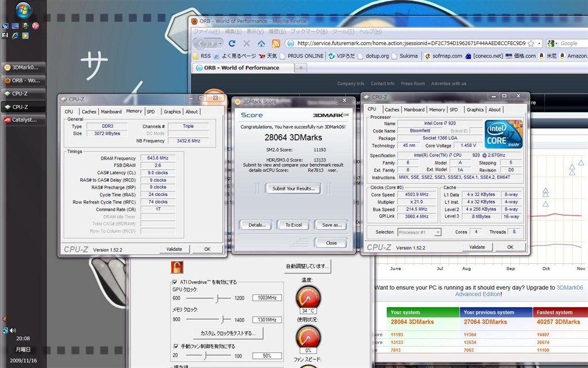The height and width of the screenshot is (368, 588).
Task: Open the Mainboard tab in processor CPU-Z
Action: pos(414,109)
